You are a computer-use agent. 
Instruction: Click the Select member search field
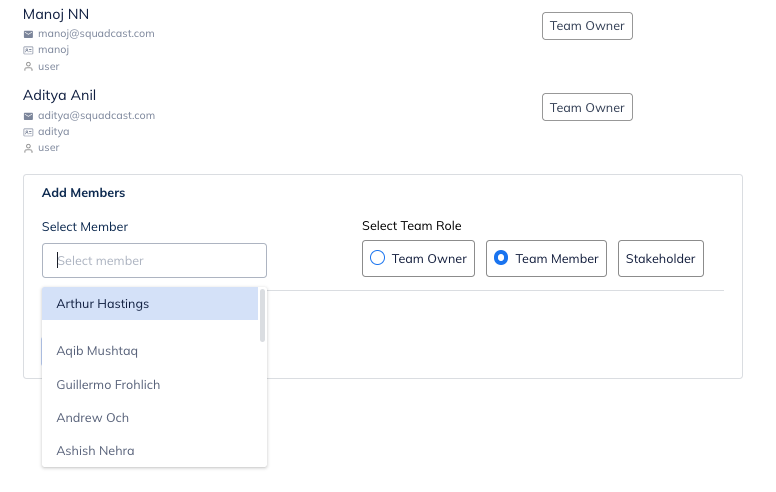(x=154, y=261)
